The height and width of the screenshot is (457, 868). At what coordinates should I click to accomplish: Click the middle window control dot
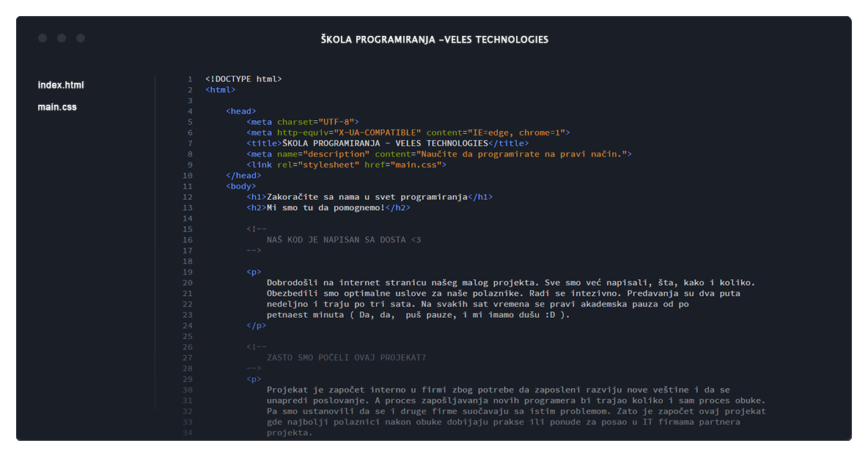pos(62,38)
